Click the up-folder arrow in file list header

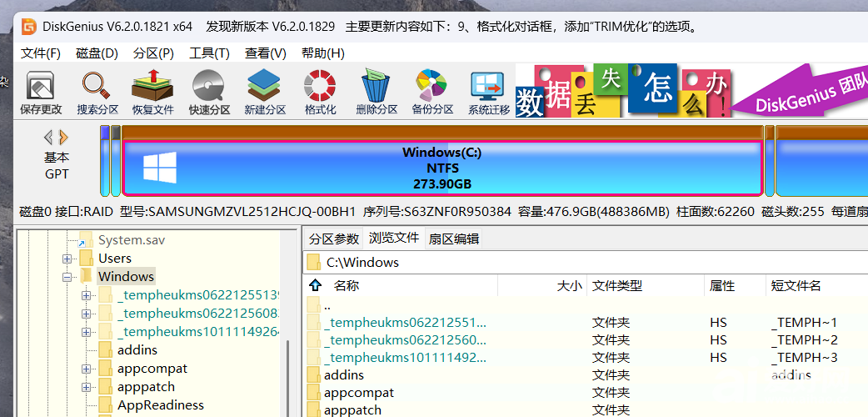click(316, 285)
